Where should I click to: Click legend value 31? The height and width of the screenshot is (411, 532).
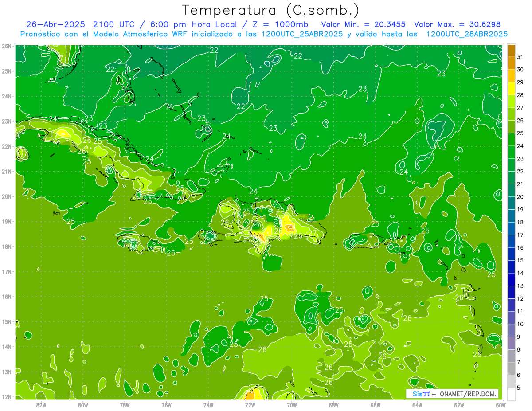(520, 57)
